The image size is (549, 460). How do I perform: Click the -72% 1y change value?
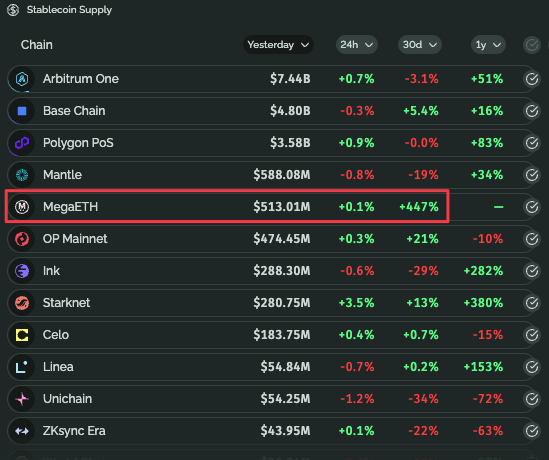click(488, 399)
